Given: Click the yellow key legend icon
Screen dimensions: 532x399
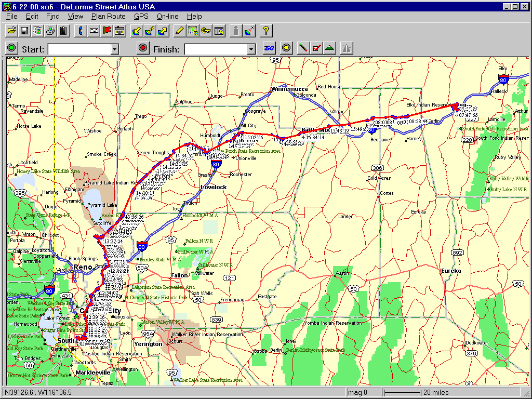Looking at the screenshot, I should (206, 31).
